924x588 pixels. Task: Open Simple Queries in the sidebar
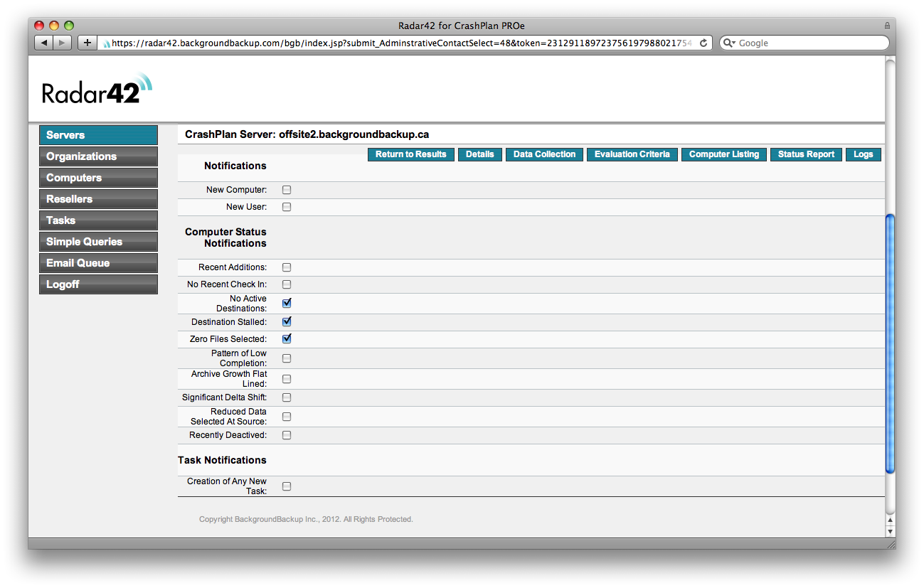pyautogui.click(x=98, y=242)
